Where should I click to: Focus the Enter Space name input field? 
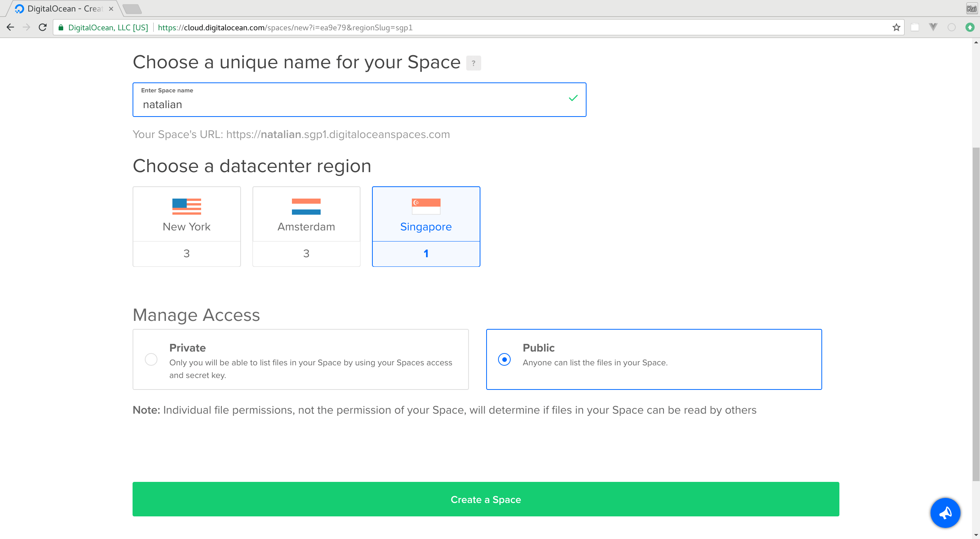pyautogui.click(x=359, y=100)
